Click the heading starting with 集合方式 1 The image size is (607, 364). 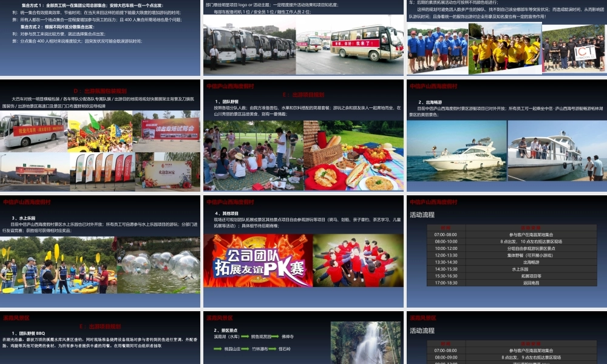[92, 5]
